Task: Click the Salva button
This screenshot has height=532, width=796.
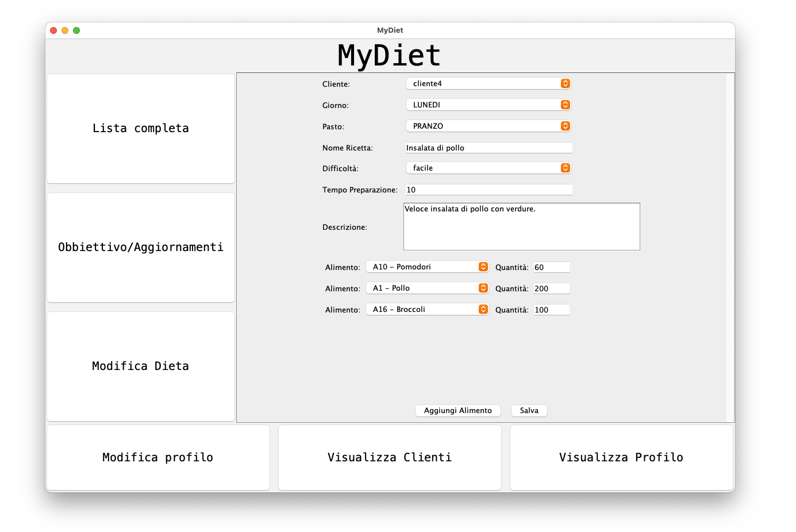Action: (529, 411)
